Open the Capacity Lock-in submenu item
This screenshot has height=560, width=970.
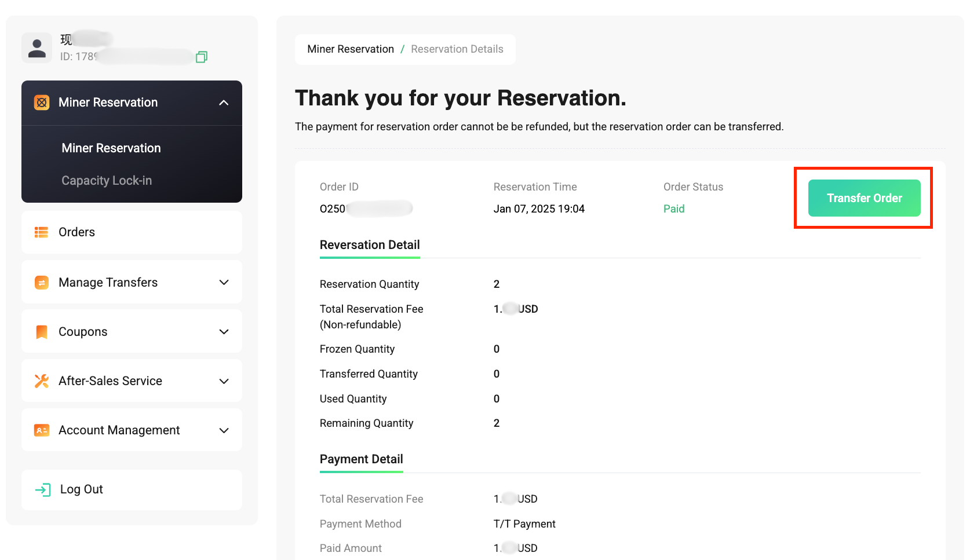click(107, 181)
